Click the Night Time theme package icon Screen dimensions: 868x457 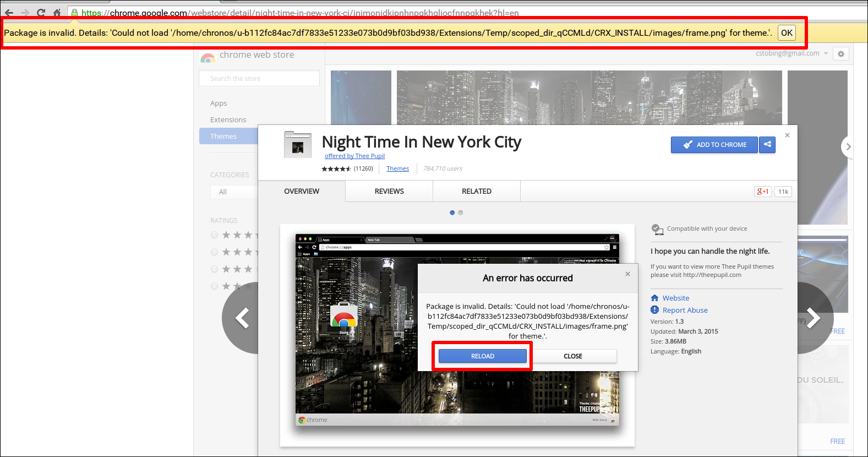[x=298, y=144]
